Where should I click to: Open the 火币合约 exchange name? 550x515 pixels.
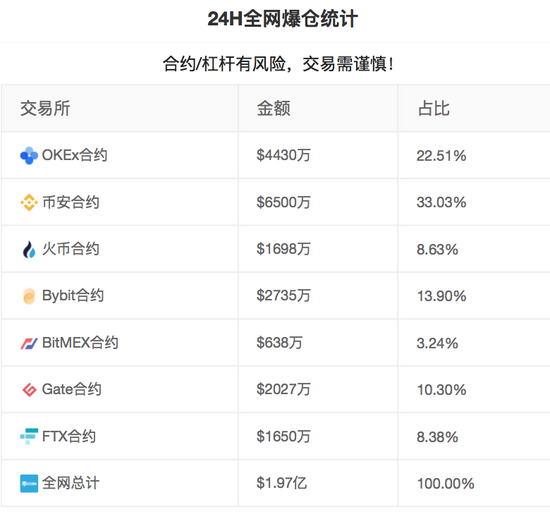[x=71, y=249]
